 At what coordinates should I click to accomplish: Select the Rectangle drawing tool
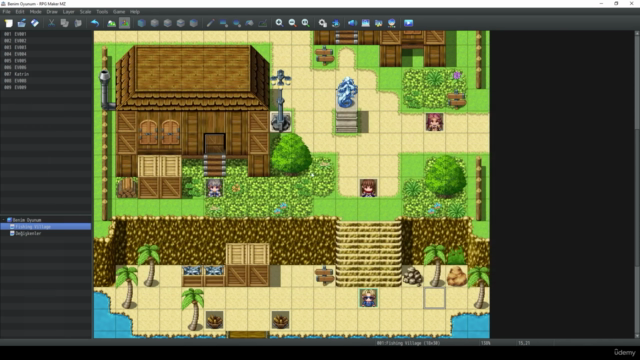coord(223,23)
